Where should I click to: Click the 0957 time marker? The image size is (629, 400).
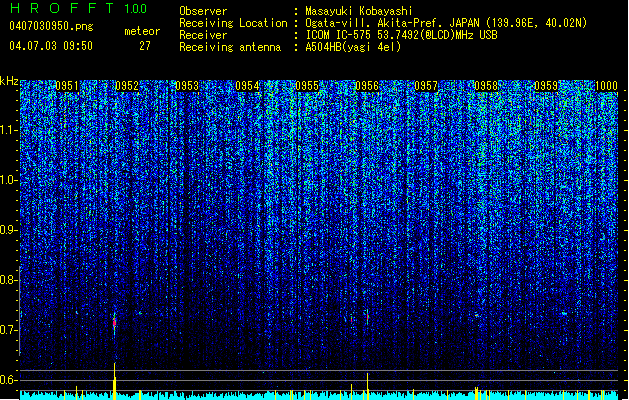tap(426, 86)
